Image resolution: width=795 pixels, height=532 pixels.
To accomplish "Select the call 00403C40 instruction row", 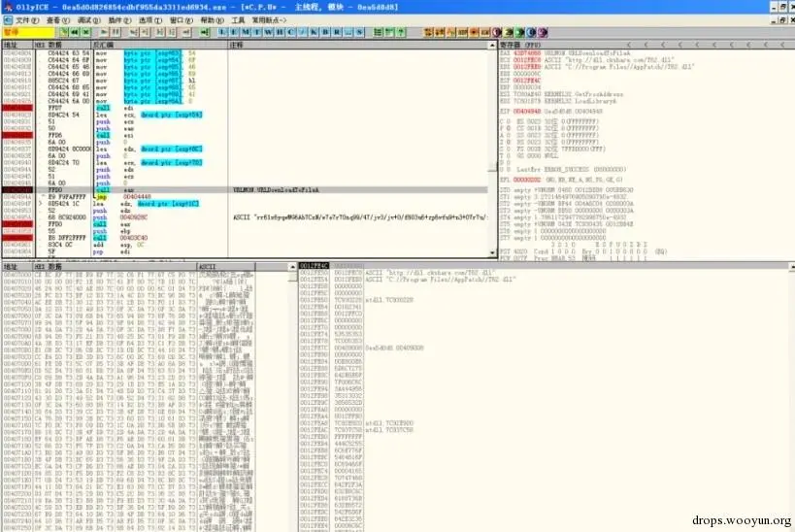I will point(245,238).
